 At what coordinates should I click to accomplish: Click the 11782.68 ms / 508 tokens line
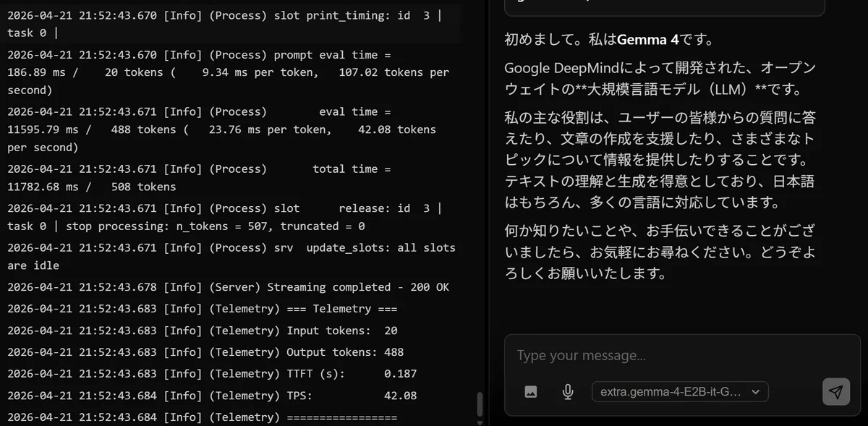tap(92, 187)
